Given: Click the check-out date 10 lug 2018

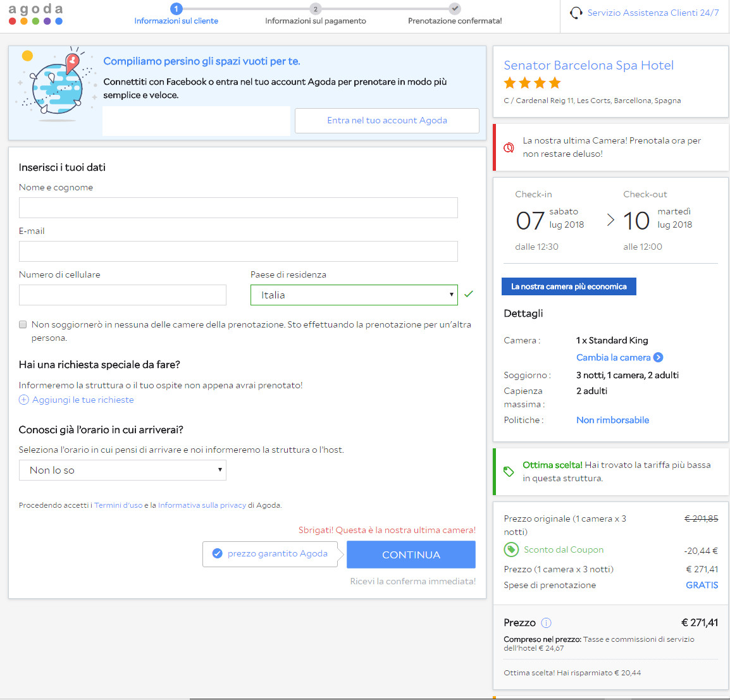Looking at the screenshot, I should 657,219.
